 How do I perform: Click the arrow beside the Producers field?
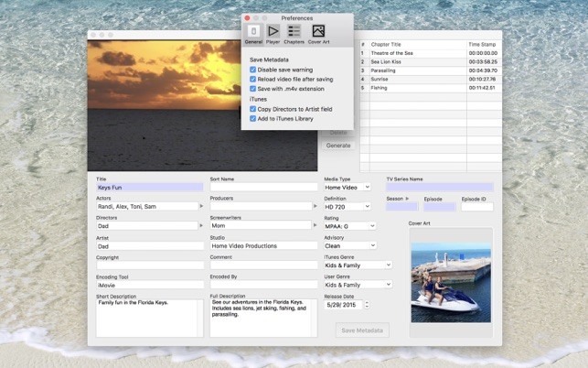click(315, 207)
